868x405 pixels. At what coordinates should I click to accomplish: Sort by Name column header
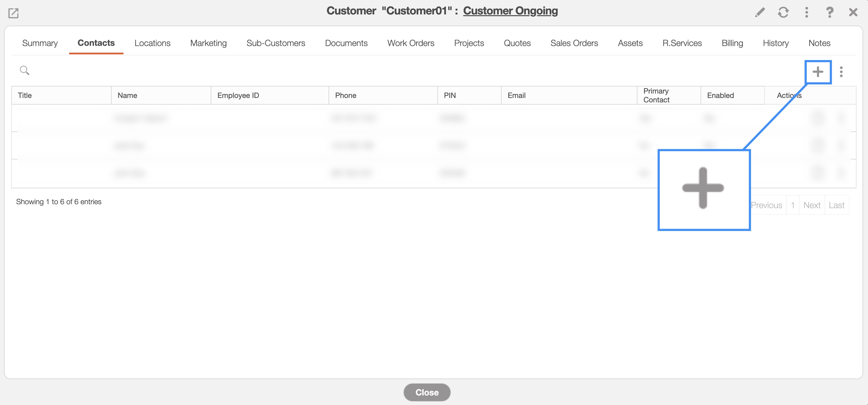[127, 95]
